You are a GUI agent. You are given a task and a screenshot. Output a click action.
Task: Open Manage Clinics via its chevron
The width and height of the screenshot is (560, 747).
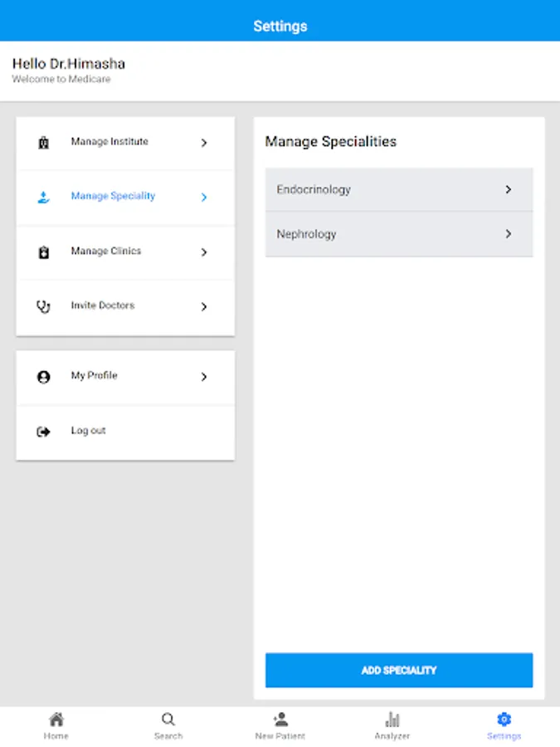pos(204,252)
